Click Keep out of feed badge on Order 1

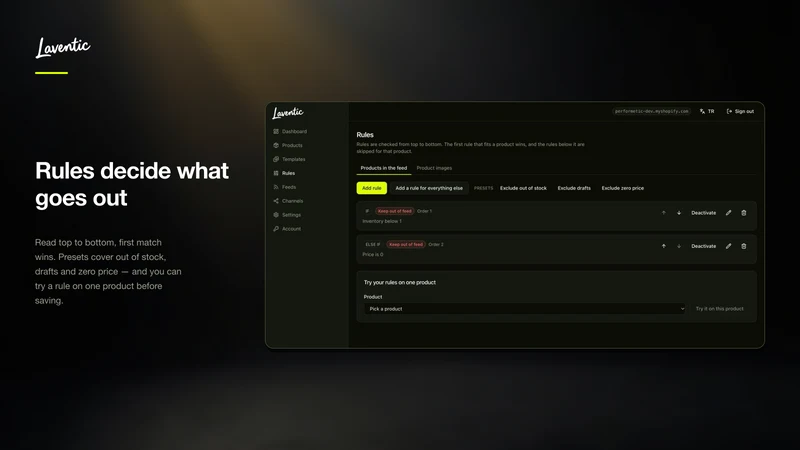coord(394,211)
